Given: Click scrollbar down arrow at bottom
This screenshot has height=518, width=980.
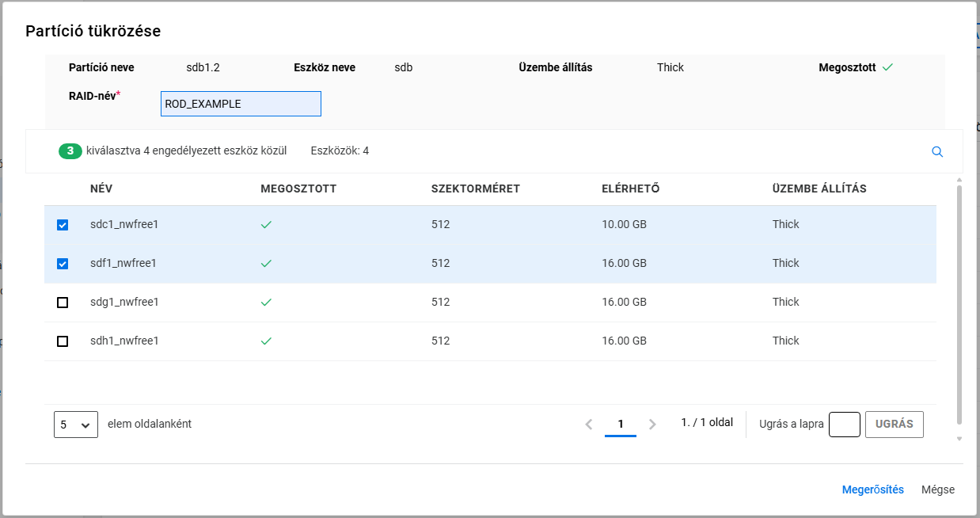Looking at the screenshot, I should coord(959,439).
